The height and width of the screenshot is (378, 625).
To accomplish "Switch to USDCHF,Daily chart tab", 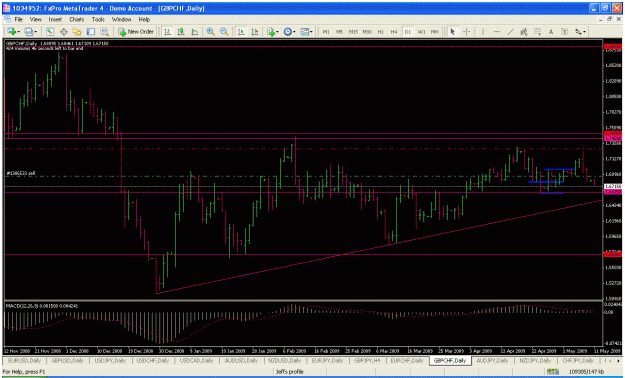I will click(153, 360).
